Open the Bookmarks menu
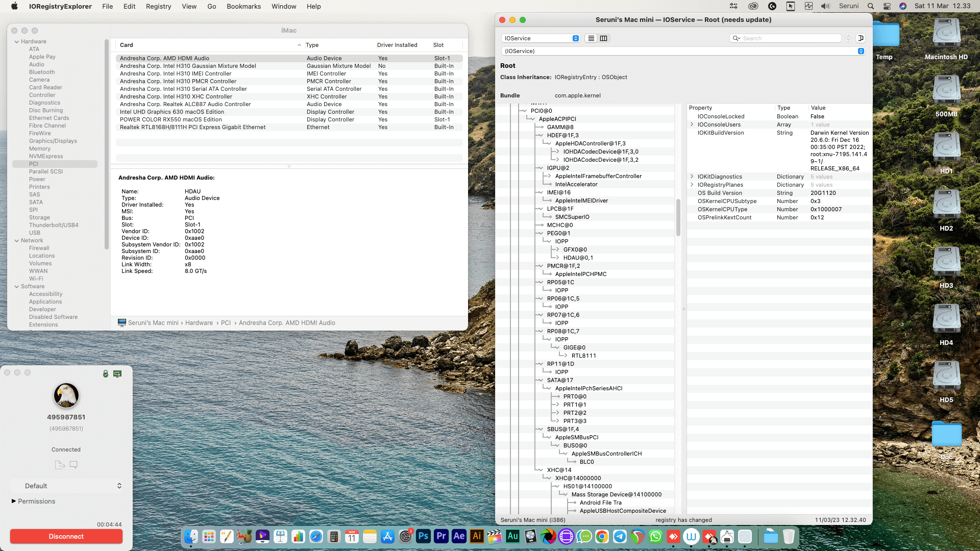This screenshot has height=551, width=980. pos(243,6)
